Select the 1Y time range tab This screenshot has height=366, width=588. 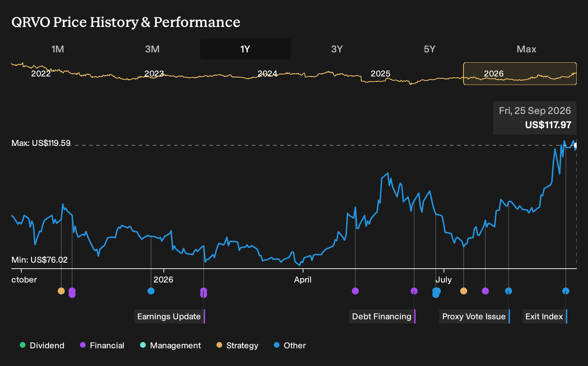(246, 49)
